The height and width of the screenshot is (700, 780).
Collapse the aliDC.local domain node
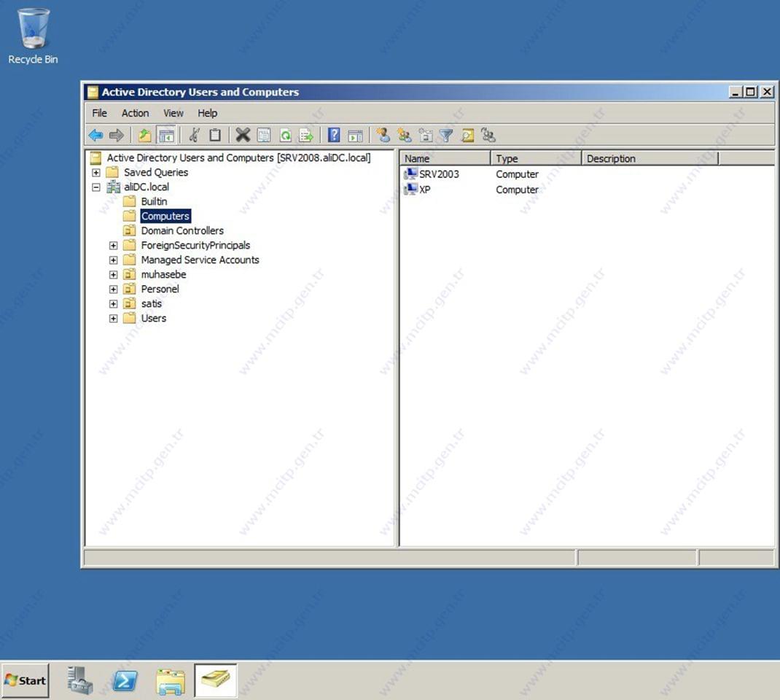pos(96,187)
